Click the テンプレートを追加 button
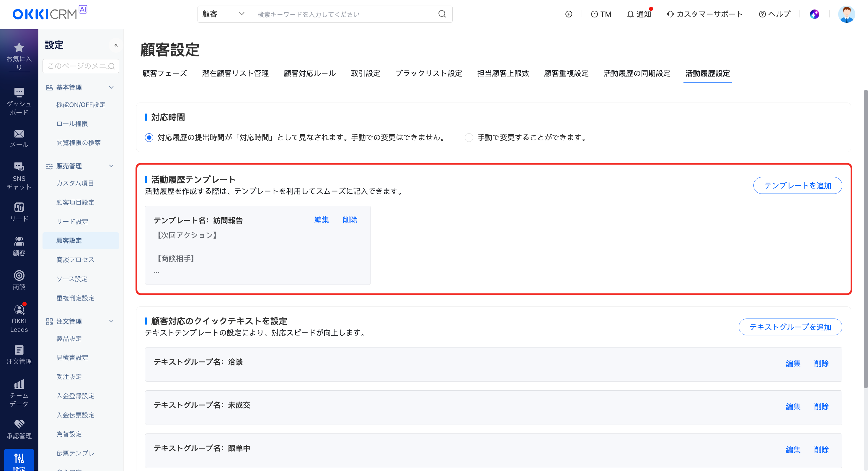 (797, 186)
